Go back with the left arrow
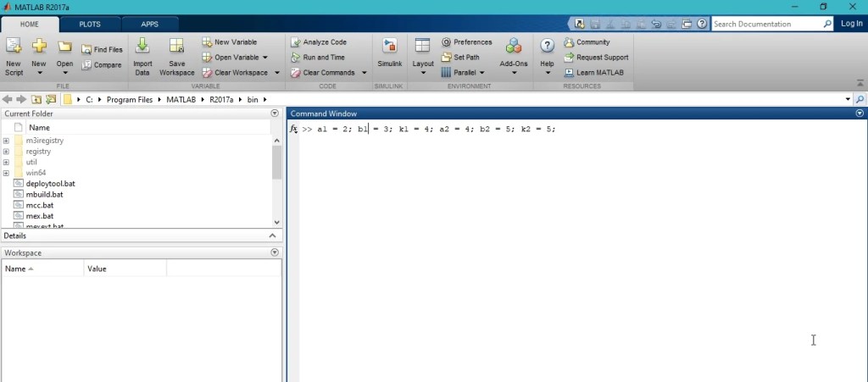Screen dimensions: 868x382 tap(7, 99)
